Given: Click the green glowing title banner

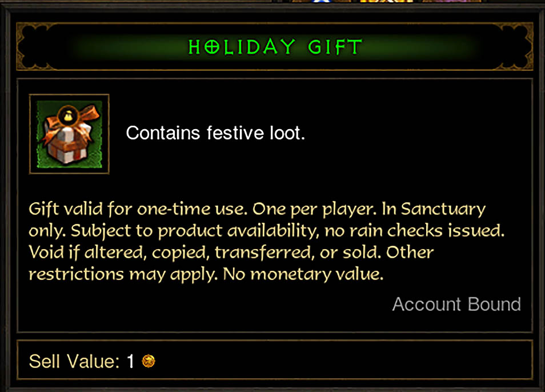Looking at the screenshot, I should 275,46.
